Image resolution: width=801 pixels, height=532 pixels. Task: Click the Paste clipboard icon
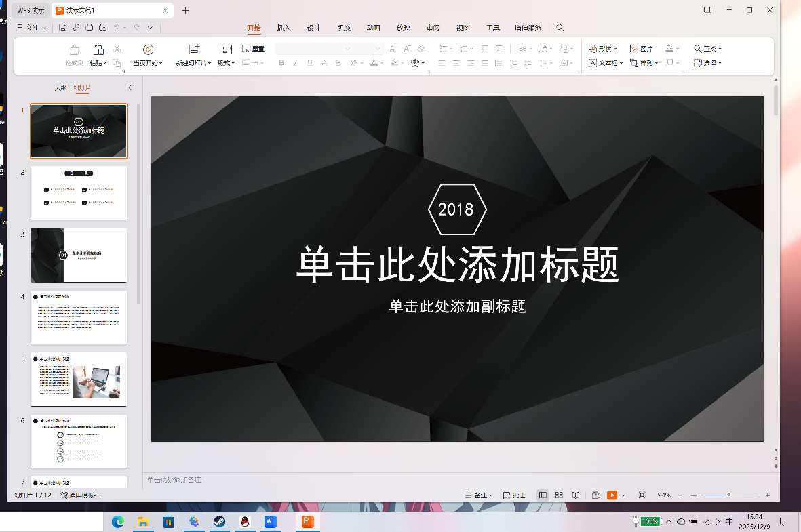[x=98, y=50]
